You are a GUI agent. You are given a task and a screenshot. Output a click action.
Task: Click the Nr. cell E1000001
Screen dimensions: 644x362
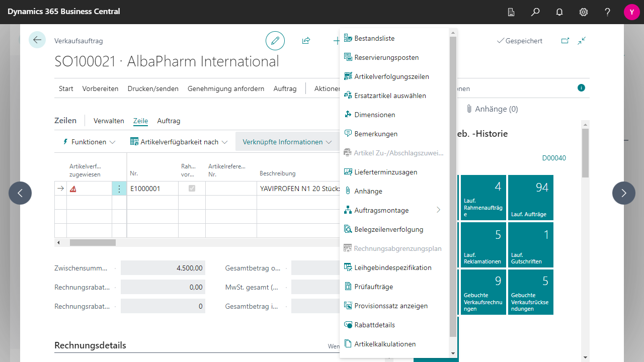coord(152,189)
